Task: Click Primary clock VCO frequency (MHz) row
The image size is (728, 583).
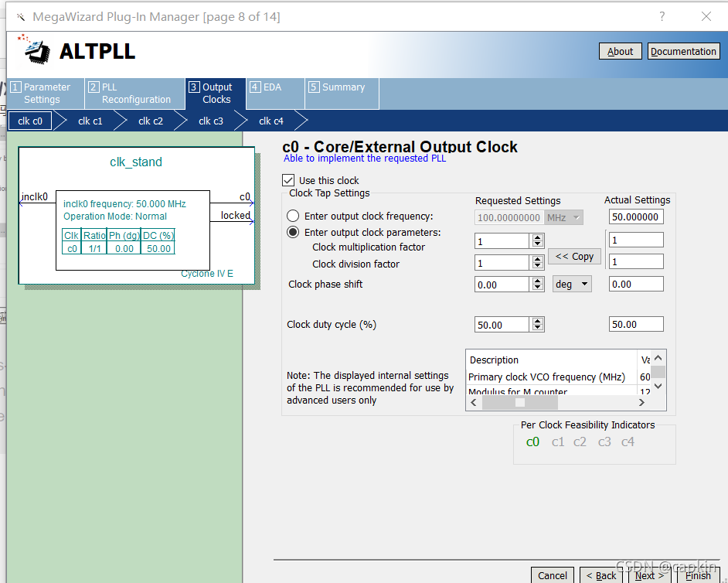Action: tap(559, 377)
